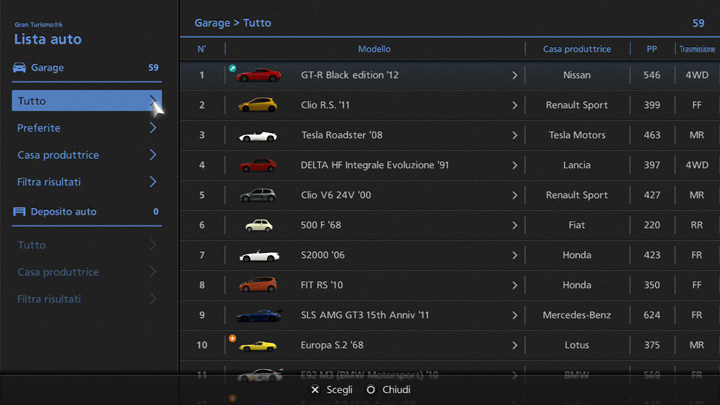Click the orange badge on Europa row

[x=232, y=338]
